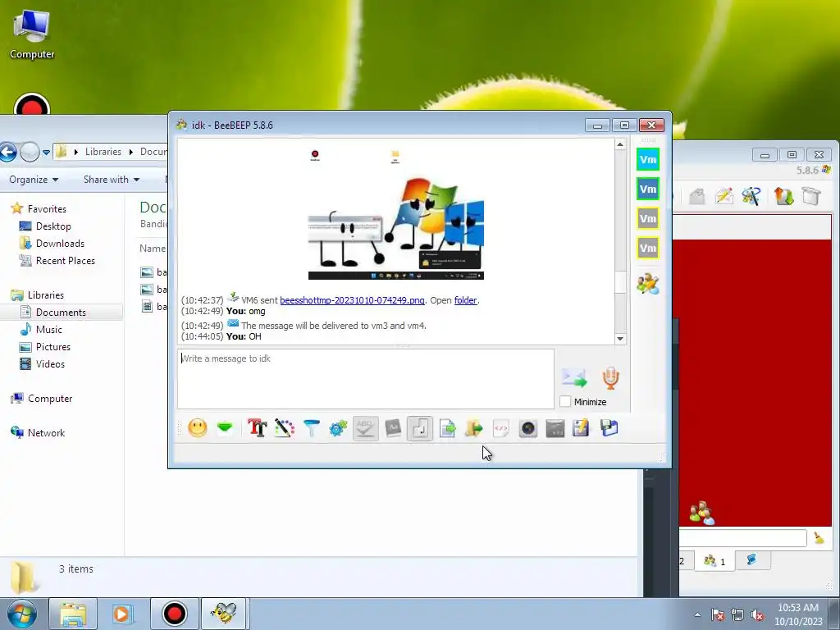Click the source code tag icon
The width and height of the screenshot is (840, 630).
point(501,428)
